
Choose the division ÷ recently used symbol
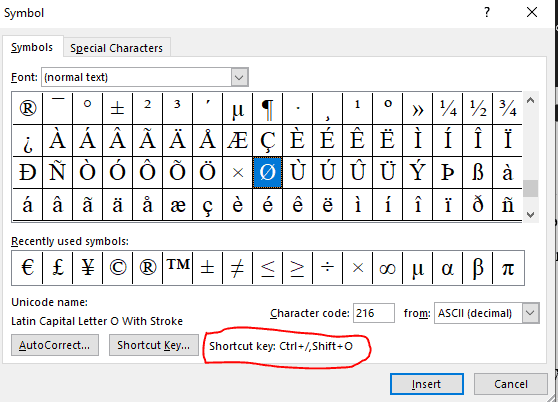tap(327, 268)
